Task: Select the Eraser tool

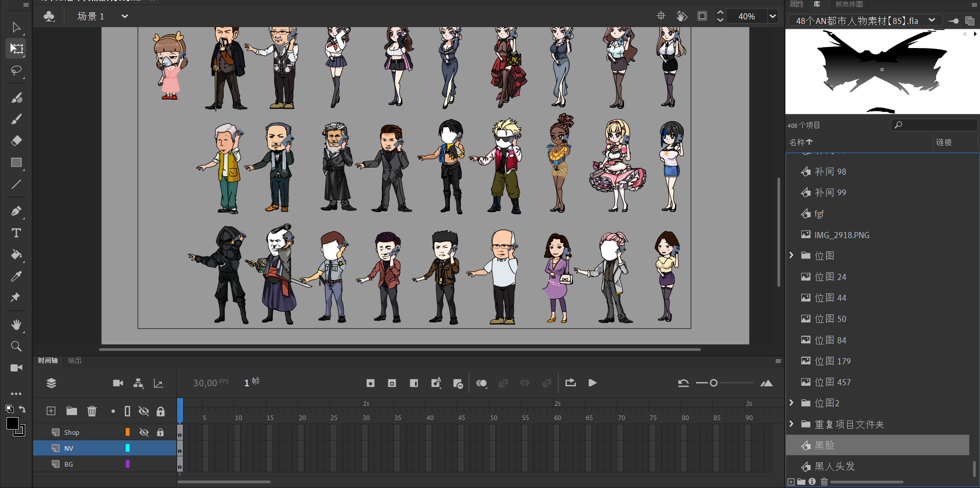Action: 16,141
